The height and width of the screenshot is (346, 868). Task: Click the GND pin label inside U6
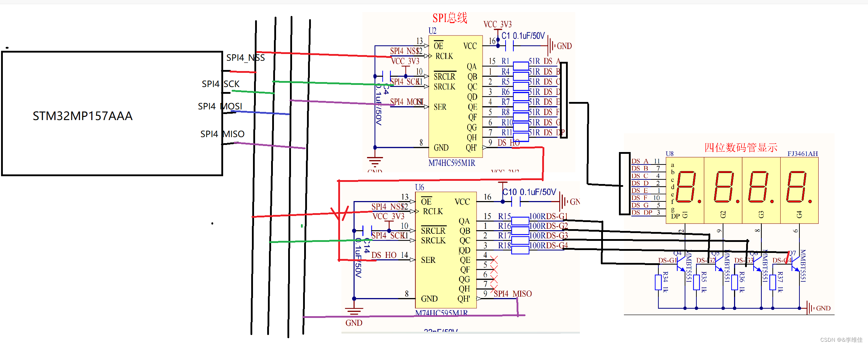[x=429, y=299]
